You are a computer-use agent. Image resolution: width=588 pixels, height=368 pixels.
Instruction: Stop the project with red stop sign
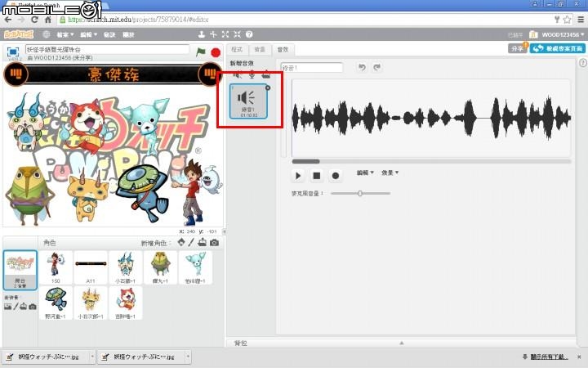tap(216, 52)
